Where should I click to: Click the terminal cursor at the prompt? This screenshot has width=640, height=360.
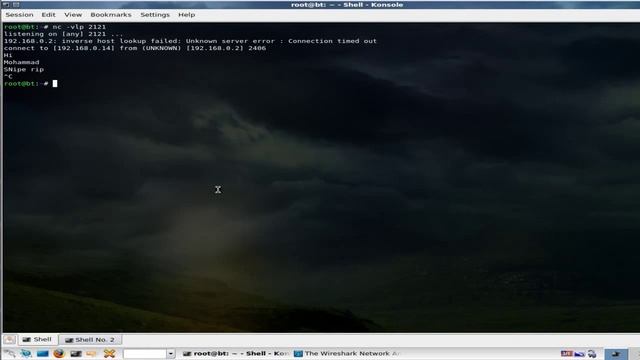pyautogui.click(x=55, y=84)
